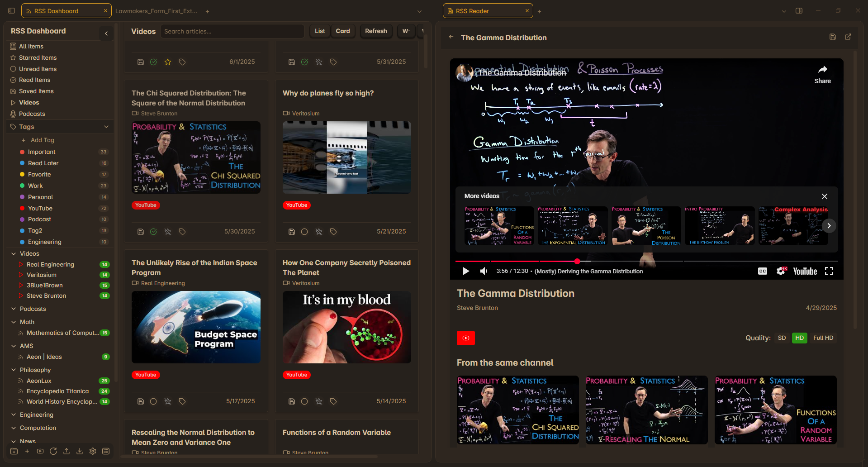The image size is (868, 467).
Task: Click the Important tag red dot
Action: (22, 152)
